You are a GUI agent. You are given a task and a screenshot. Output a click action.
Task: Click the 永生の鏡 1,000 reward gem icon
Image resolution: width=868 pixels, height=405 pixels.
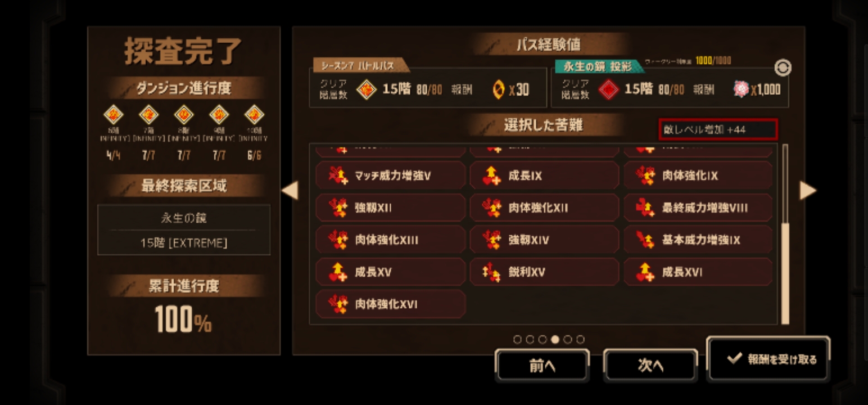741,89
